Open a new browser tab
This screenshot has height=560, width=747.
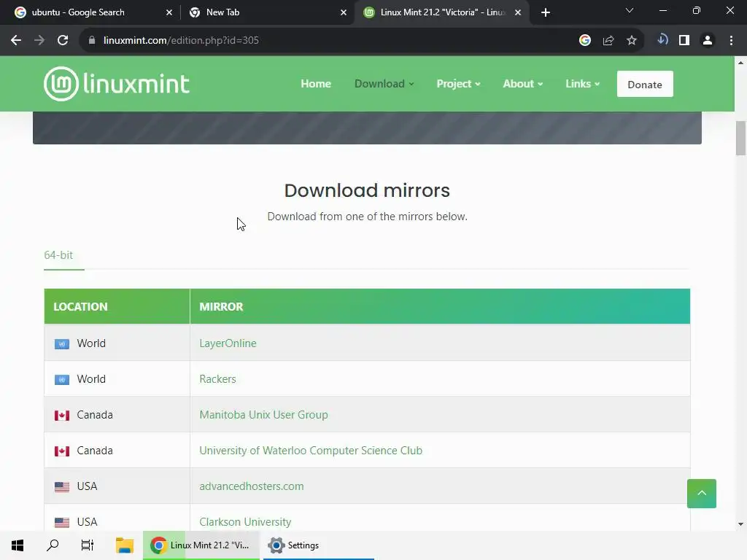546,12
